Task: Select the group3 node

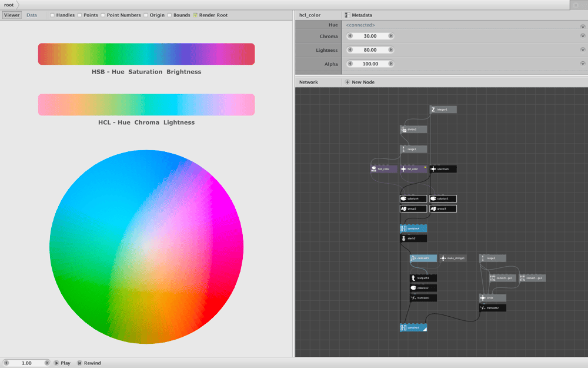Action: coord(443,208)
